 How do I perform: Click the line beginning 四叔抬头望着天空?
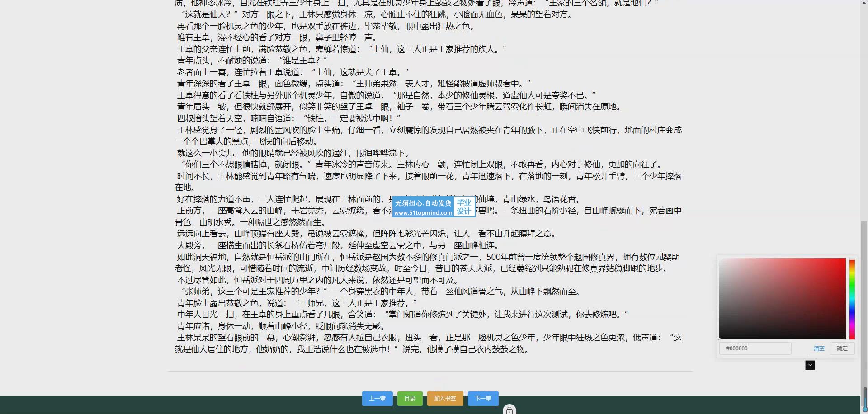[x=288, y=118]
